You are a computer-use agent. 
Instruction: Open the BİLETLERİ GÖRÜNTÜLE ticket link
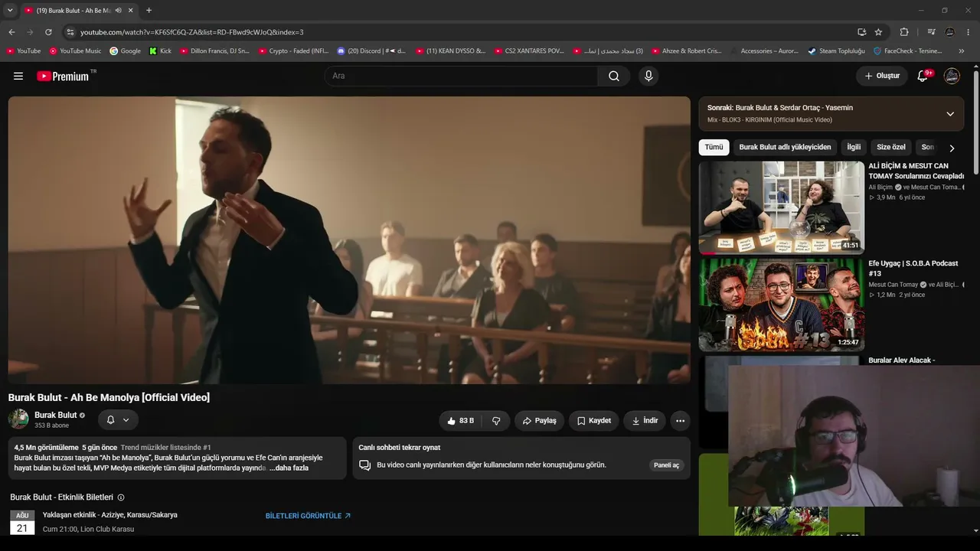(309, 516)
